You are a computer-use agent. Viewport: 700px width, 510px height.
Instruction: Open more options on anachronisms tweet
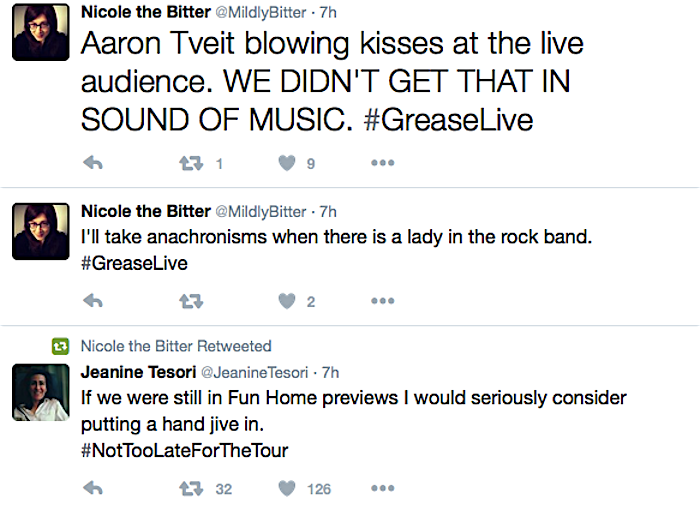pyautogui.click(x=383, y=301)
